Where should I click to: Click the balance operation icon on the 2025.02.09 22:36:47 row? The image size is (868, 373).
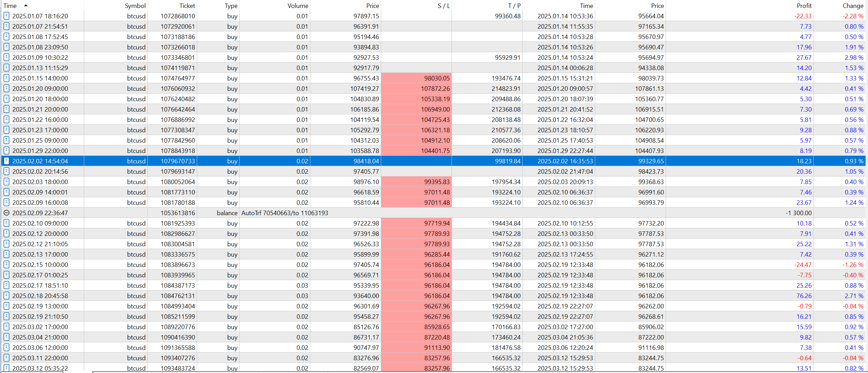(6, 213)
